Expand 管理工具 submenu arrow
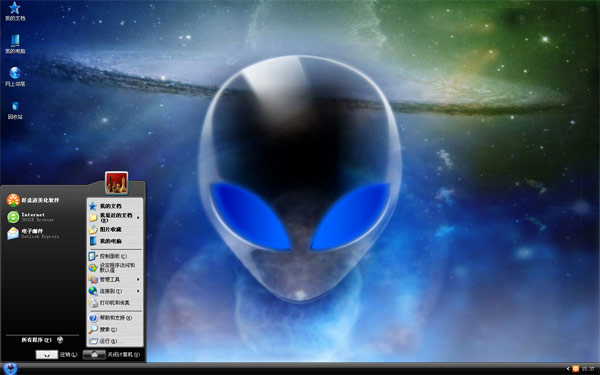The image size is (600, 375). click(138, 279)
